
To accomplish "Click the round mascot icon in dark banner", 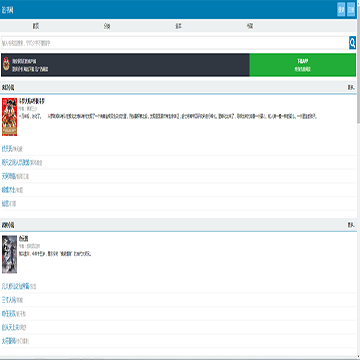I will click(x=6, y=64).
